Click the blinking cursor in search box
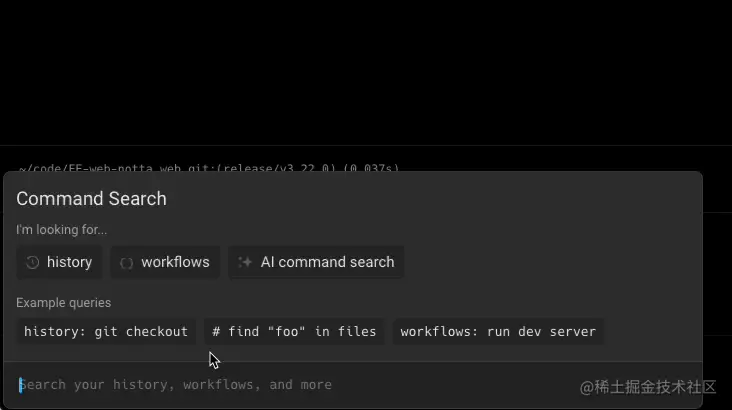732x410 pixels. pyautogui.click(x=20, y=385)
